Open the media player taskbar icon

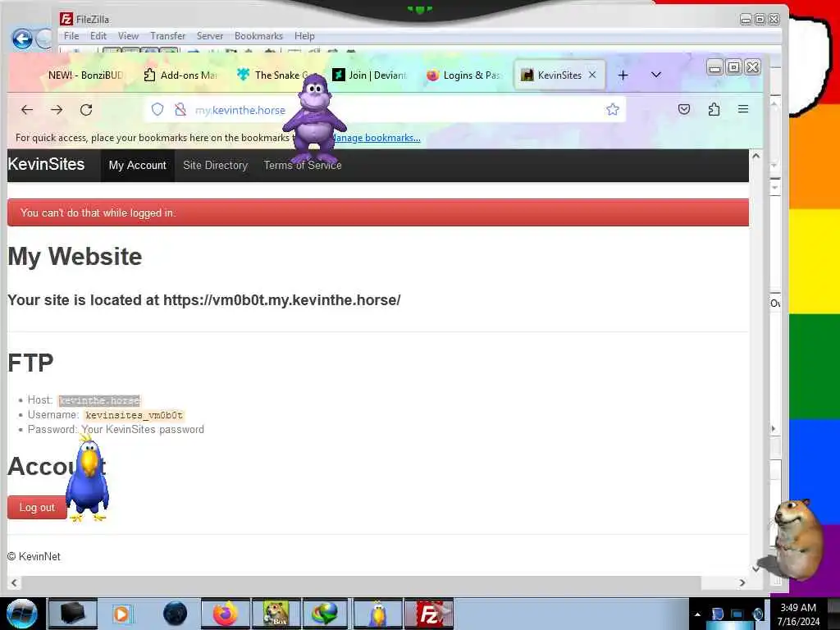[x=121, y=614]
